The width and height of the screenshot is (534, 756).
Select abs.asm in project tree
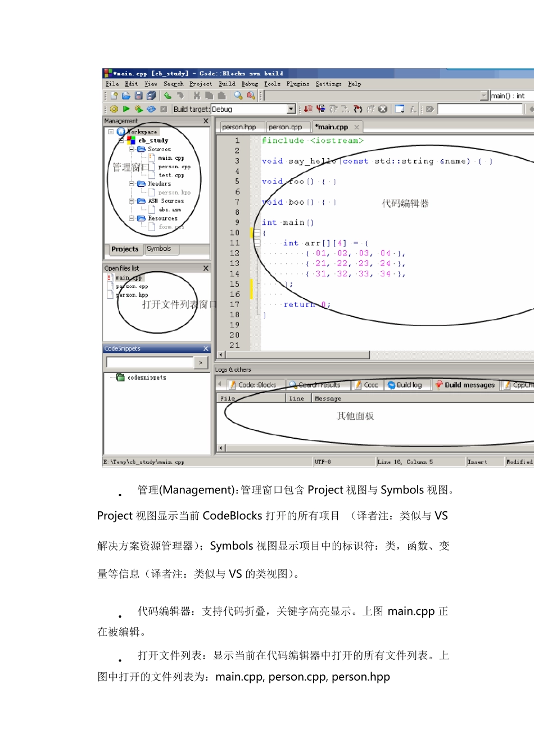point(170,210)
